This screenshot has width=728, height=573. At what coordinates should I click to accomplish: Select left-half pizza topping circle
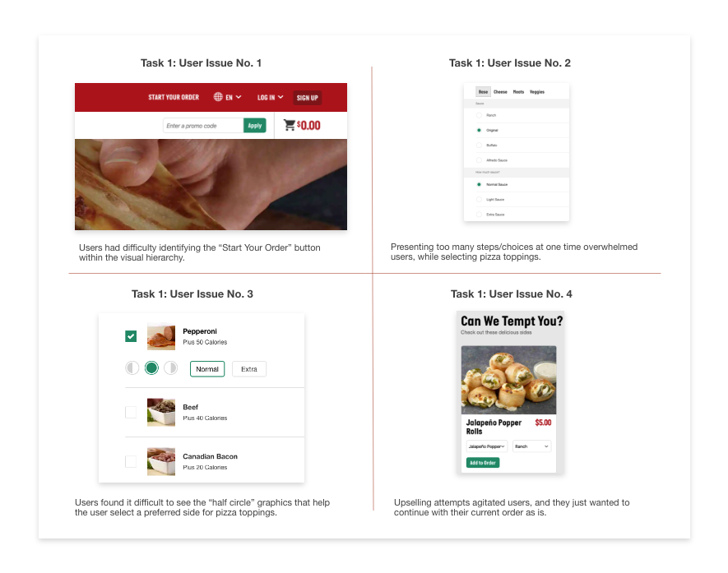point(132,368)
